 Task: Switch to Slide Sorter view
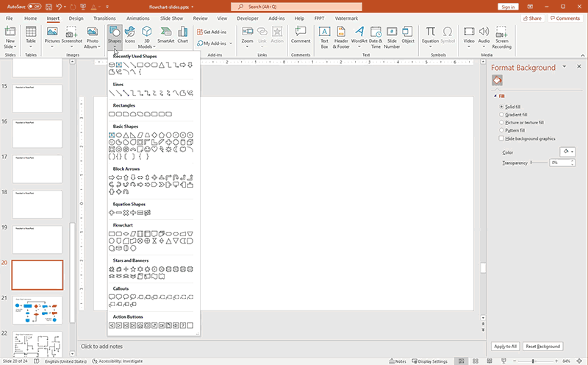click(x=475, y=361)
